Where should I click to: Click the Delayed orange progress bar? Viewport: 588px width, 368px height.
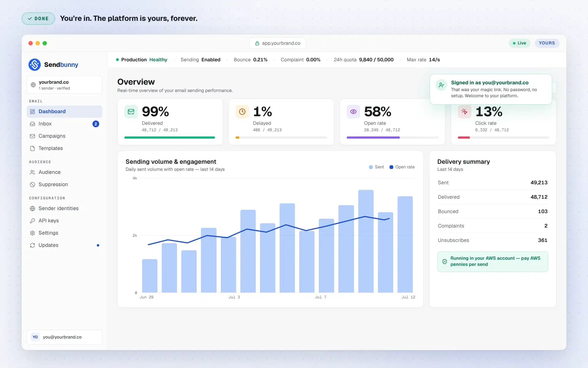click(237, 138)
